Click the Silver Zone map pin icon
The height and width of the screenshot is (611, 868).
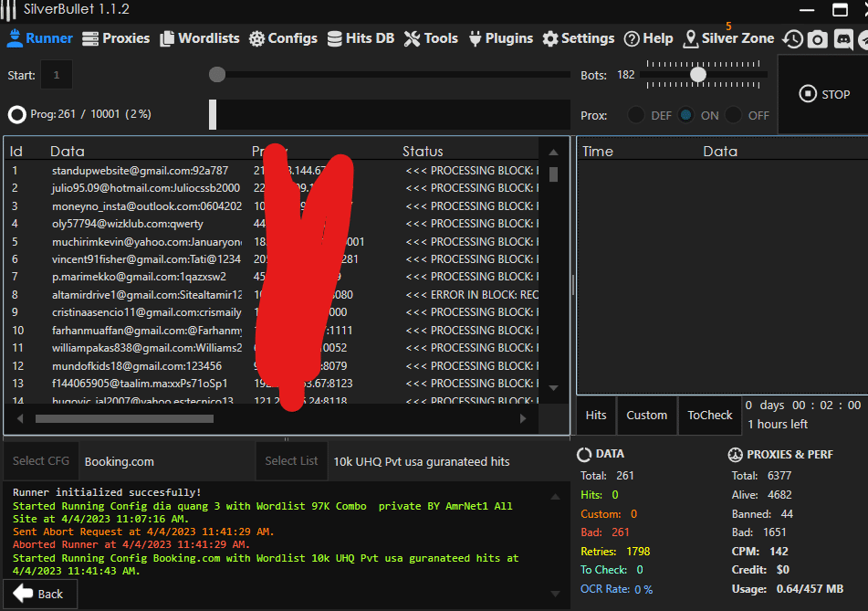(690, 38)
